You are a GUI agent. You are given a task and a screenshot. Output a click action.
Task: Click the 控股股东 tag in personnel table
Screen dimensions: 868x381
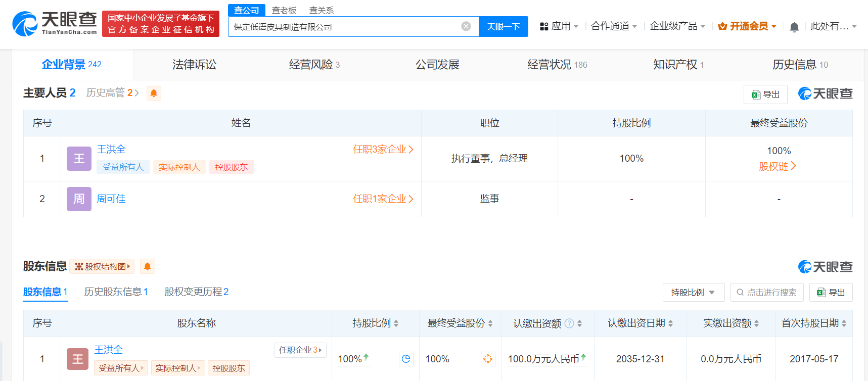232,167
